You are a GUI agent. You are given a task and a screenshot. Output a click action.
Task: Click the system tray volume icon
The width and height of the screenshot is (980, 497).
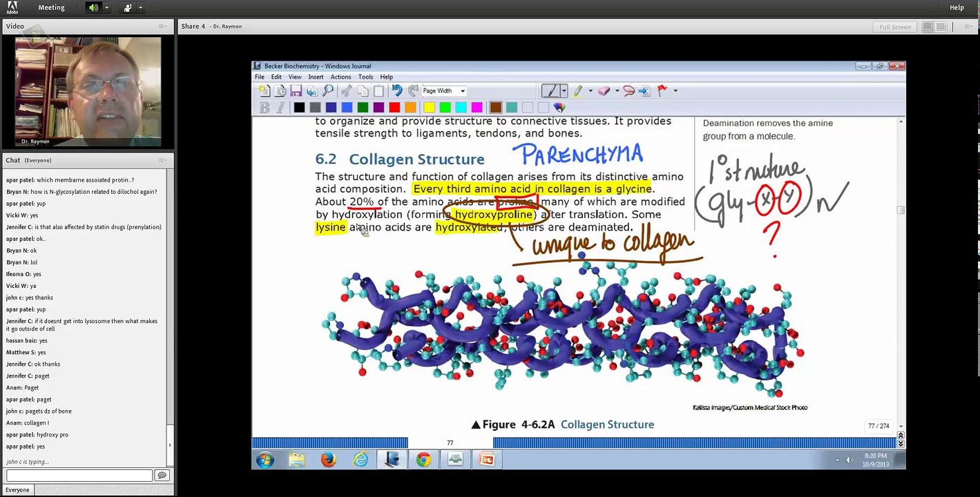point(849,460)
